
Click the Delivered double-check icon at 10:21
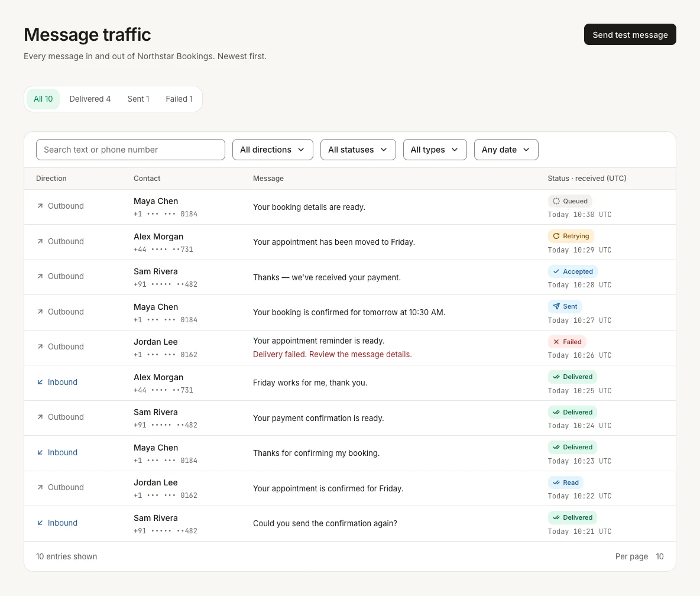click(556, 517)
